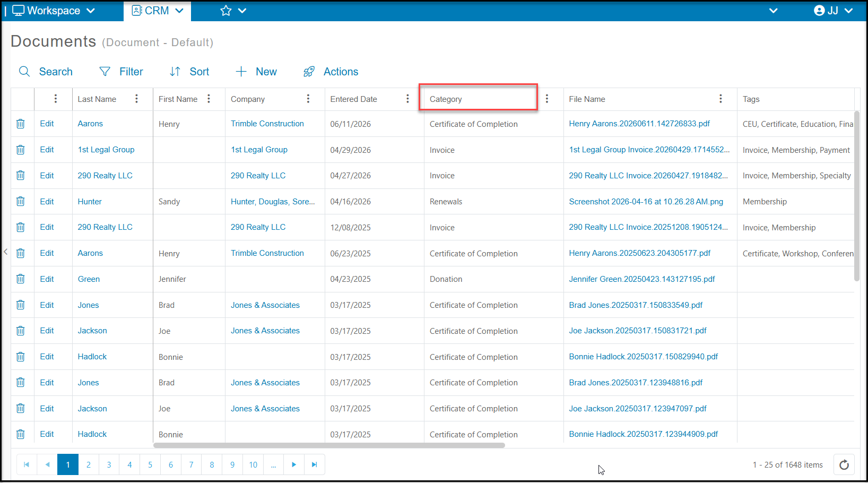
Task: Click trash icon for Jennifer Green donation row
Action: pyautogui.click(x=21, y=279)
